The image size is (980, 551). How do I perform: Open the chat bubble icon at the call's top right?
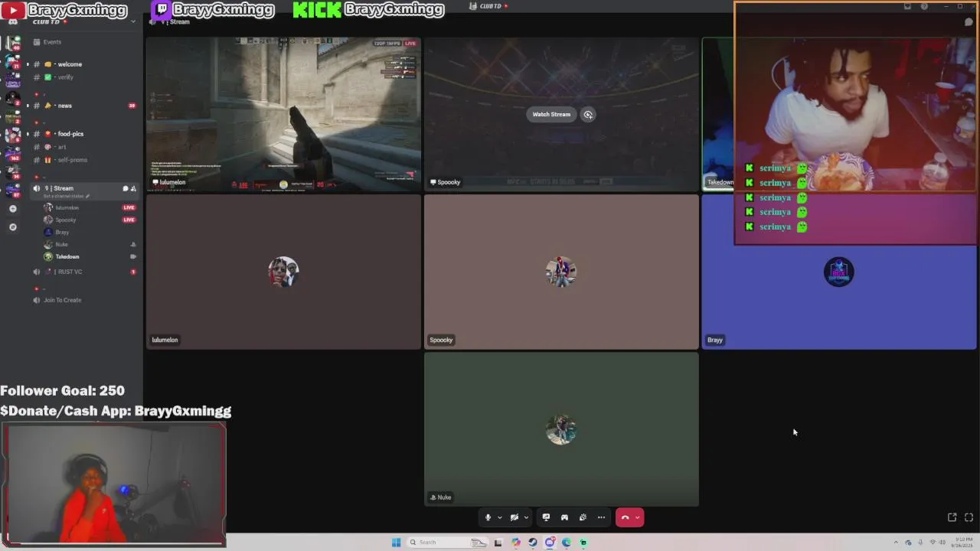click(x=969, y=22)
